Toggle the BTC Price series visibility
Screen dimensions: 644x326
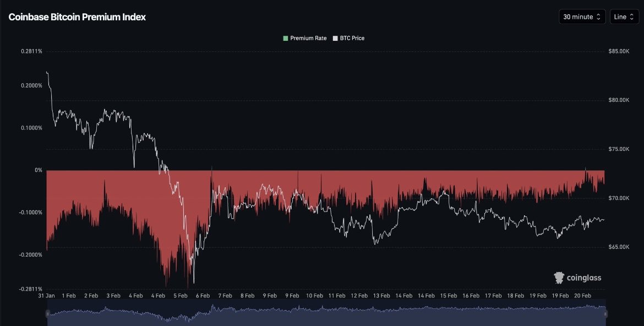pyautogui.click(x=350, y=38)
